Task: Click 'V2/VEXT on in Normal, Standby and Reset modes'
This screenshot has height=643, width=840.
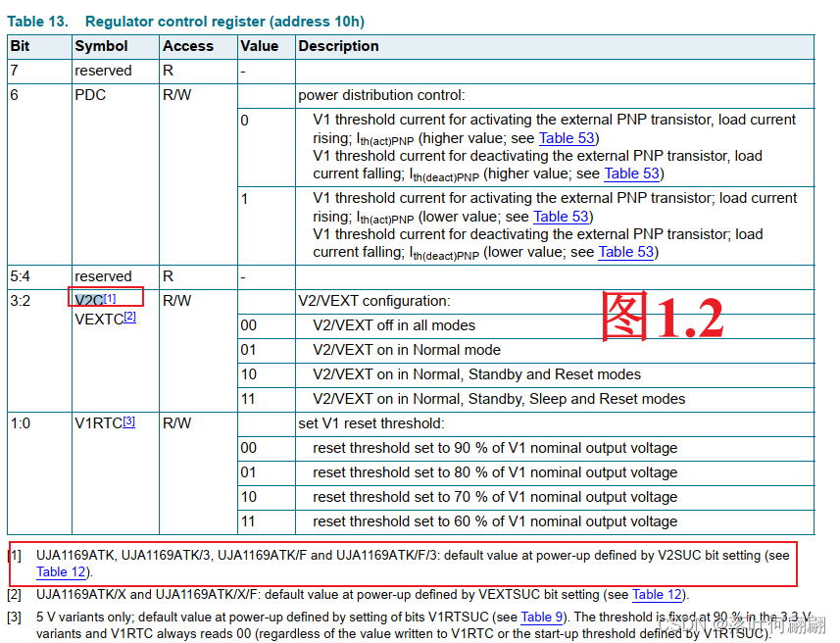Action: tap(476, 374)
